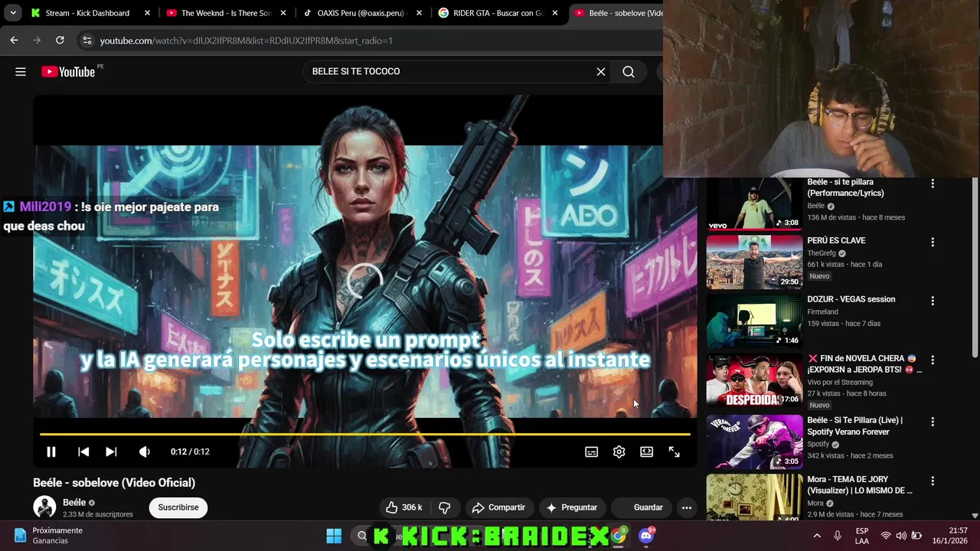Open DOZUR - VEGAS session thumbnail
This screenshot has height=551, width=980.
(x=754, y=321)
